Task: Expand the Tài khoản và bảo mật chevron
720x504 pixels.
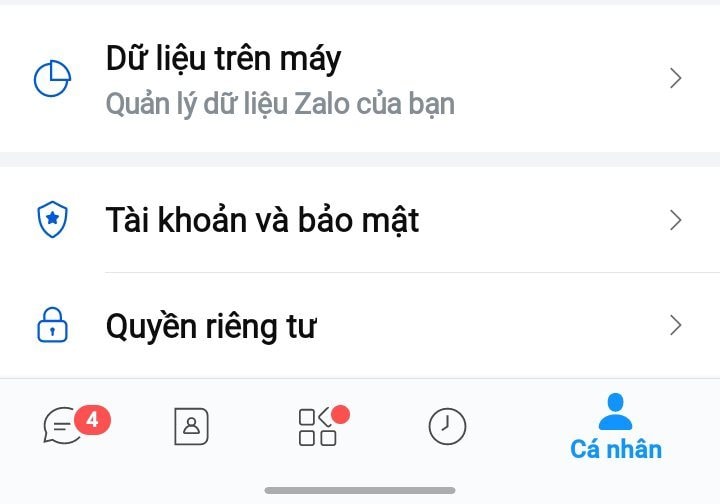Action: (675, 221)
